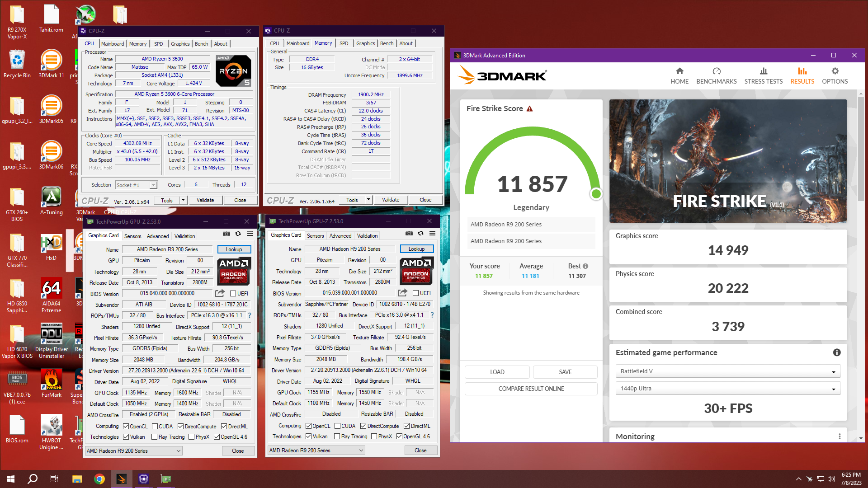Open the Validation tab in left GPU-Z
The image size is (868, 488).
point(185,236)
